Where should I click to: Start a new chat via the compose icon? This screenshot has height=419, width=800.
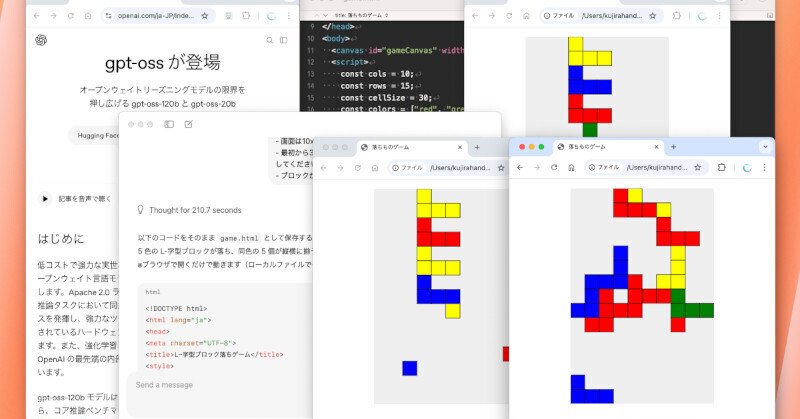(x=188, y=124)
